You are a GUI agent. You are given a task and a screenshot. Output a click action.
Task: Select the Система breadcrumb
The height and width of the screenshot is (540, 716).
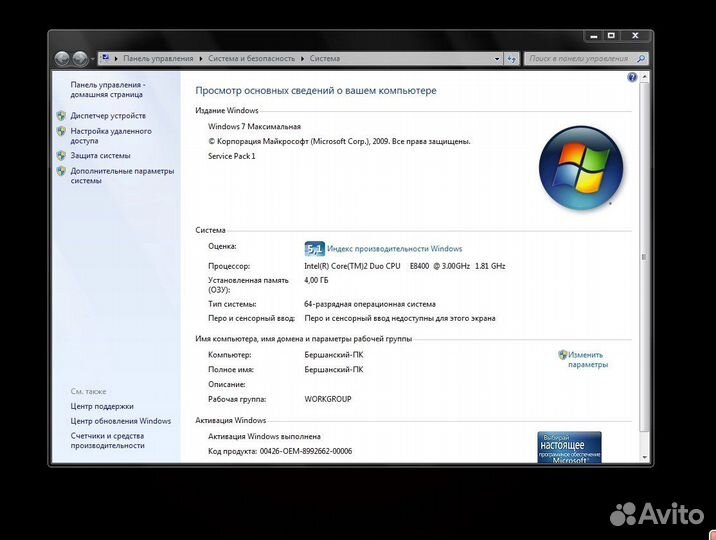(x=325, y=59)
